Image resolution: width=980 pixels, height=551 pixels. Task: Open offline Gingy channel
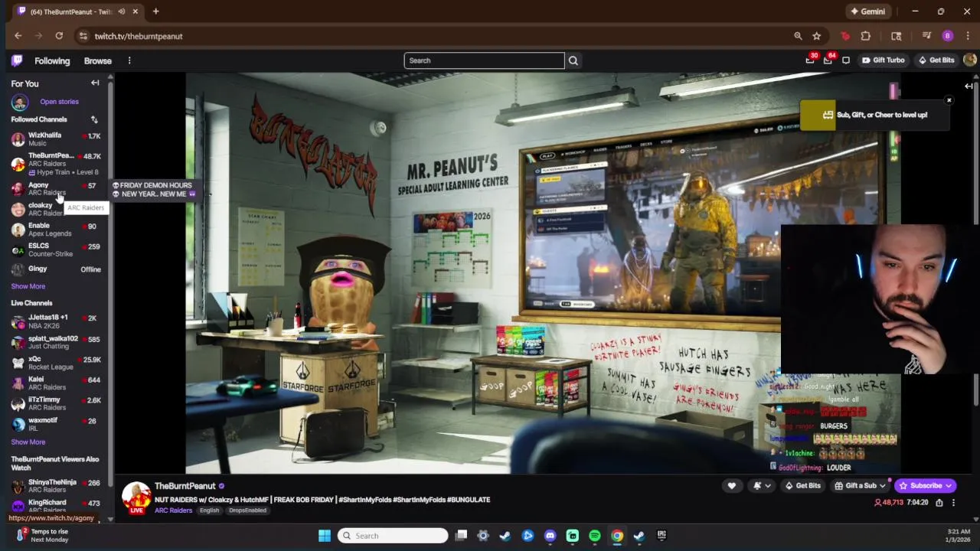coord(56,269)
